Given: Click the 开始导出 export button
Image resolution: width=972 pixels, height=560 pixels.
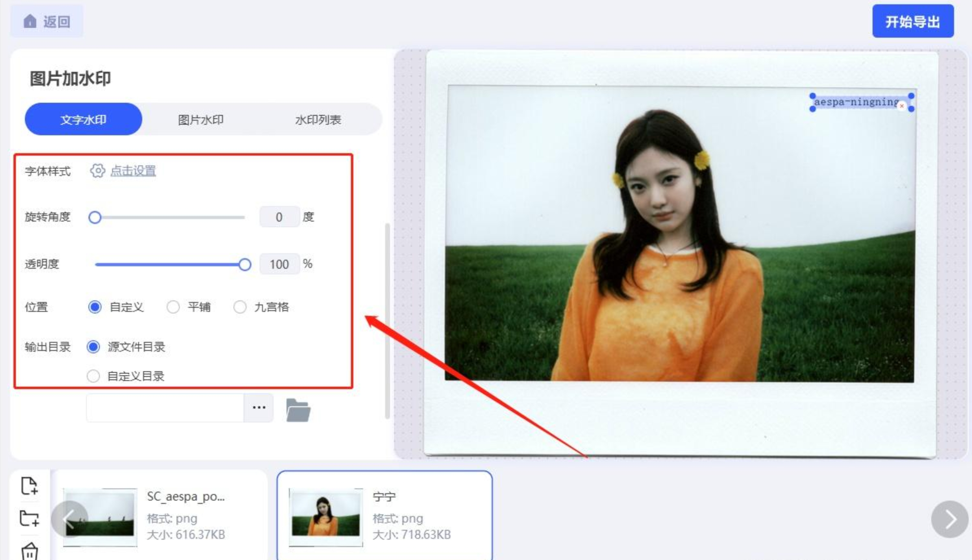Looking at the screenshot, I should point(912,21).
